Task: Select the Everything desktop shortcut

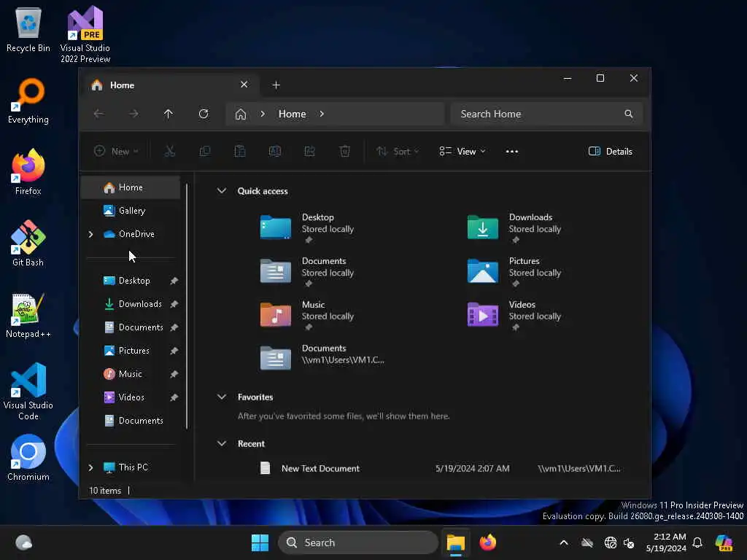Action: click(x=28, y=101)
